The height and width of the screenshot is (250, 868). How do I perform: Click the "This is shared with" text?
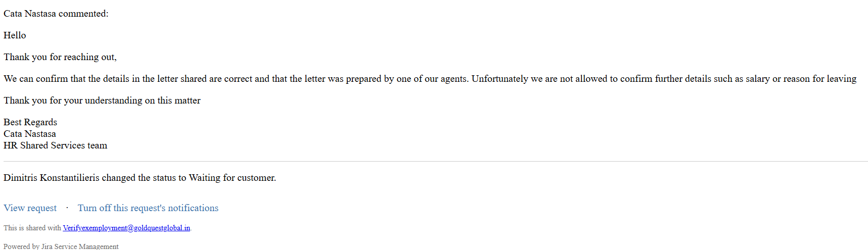coord(32,228)
